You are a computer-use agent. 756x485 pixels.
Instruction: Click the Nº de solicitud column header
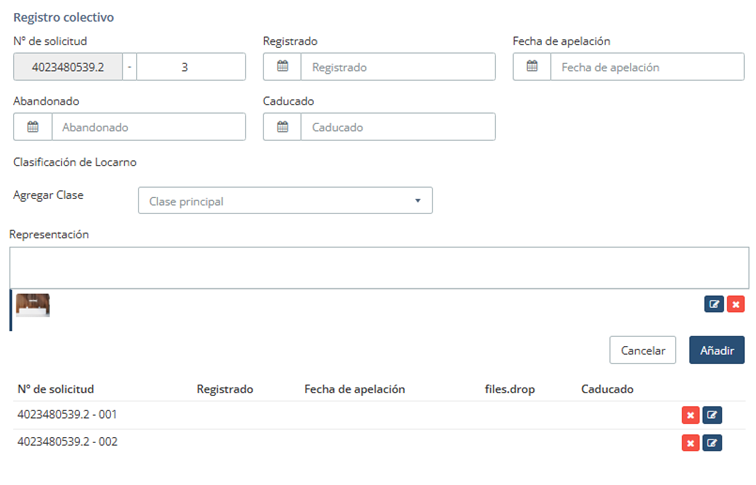pos(56,389)
